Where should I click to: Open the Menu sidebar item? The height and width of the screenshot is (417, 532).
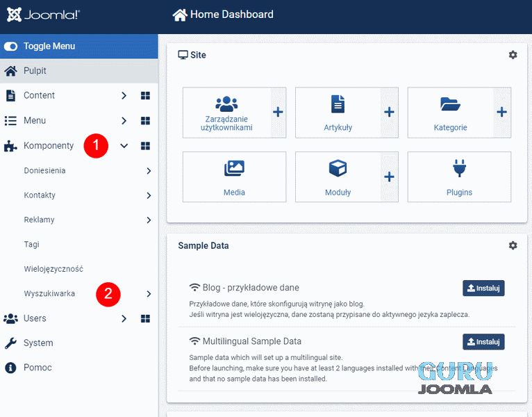[x=35, y=120]
